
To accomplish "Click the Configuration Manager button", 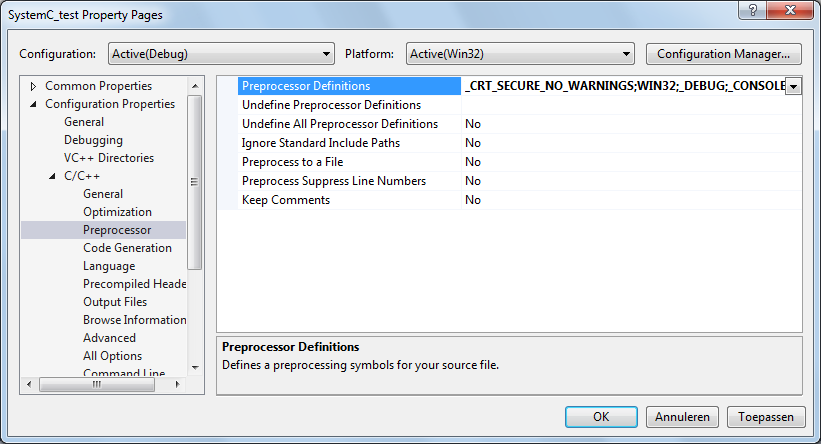I will pyautogui.click(x=724, y=54).
